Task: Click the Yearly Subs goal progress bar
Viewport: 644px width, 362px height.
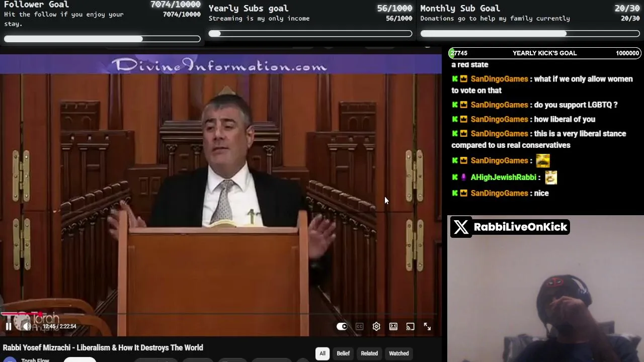Action: point(310,34)
